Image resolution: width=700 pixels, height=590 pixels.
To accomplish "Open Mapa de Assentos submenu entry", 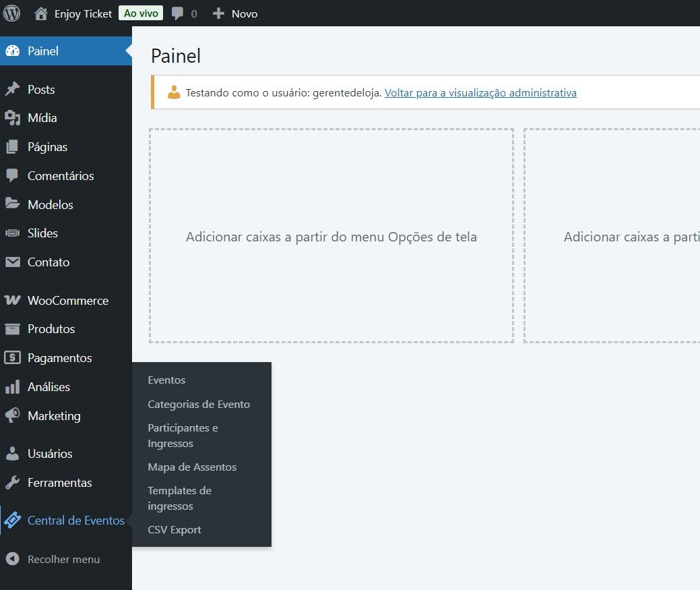I will tap(192, 467).
